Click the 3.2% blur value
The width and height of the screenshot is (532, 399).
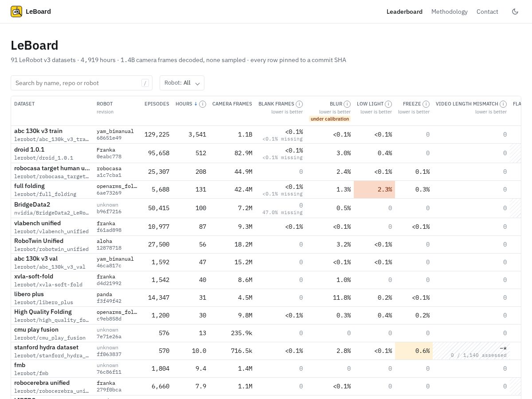click(344, 244)
